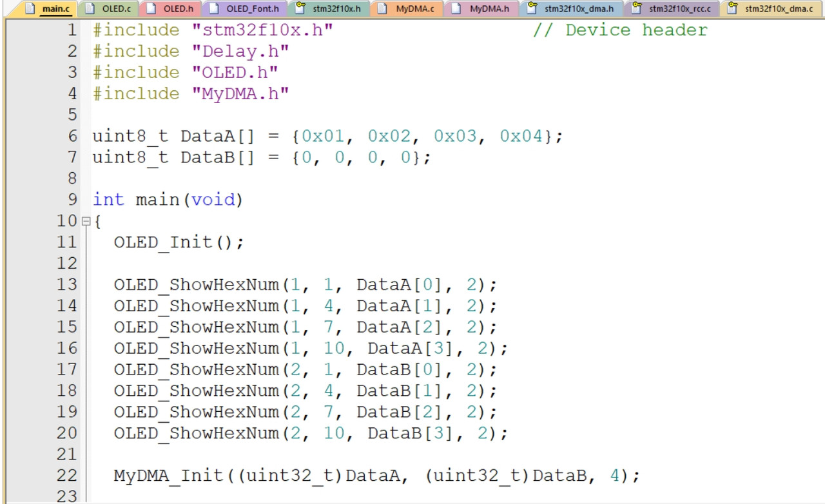The image size is (825, 504).
Task: Click the "OLED.h" include string on line 3
Action: pos(235,72)
